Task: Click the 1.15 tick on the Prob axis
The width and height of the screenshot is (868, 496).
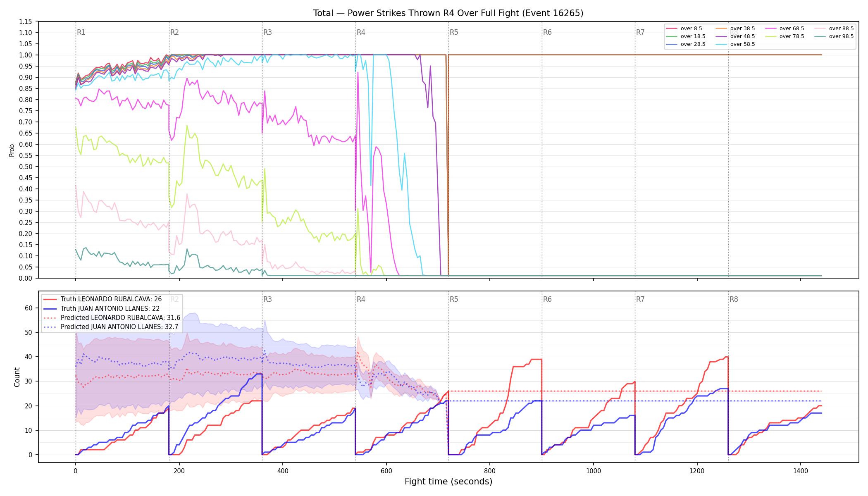Action: tap(26, 21)
